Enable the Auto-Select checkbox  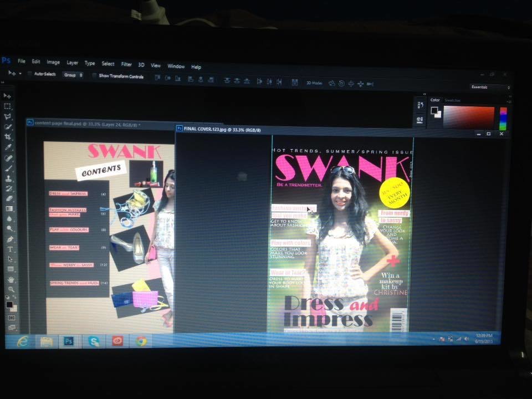click(x=30, y=74)
